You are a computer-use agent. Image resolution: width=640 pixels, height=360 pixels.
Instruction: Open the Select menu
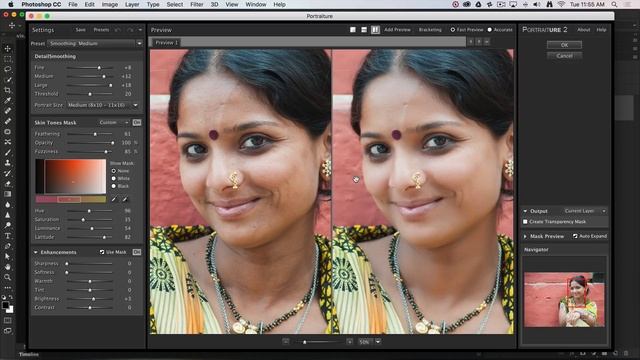(x=175, y=4)
